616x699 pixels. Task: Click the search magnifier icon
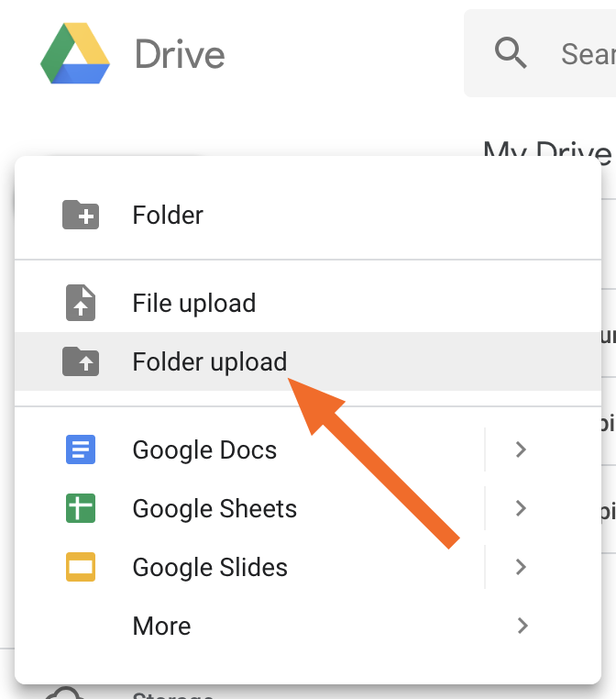(511, 53)
